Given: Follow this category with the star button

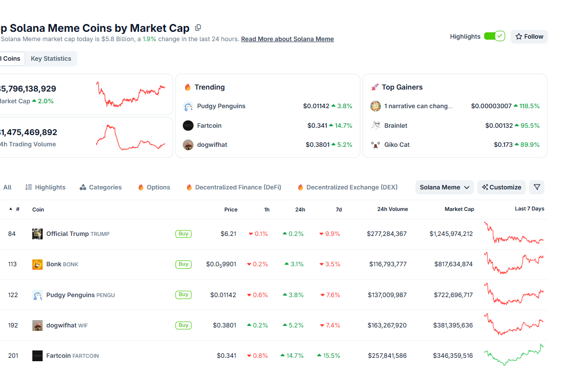Looking at the screenshot, I should click(529, 37).
